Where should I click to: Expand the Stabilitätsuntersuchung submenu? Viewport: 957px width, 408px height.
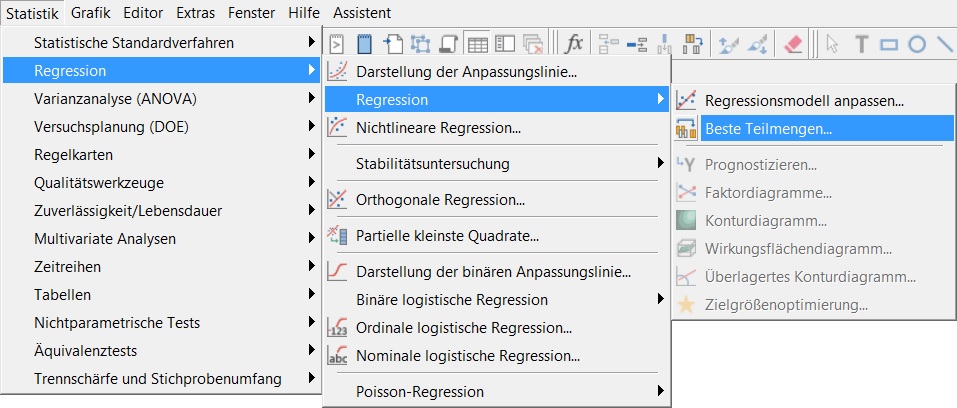(x=496, y=164)
